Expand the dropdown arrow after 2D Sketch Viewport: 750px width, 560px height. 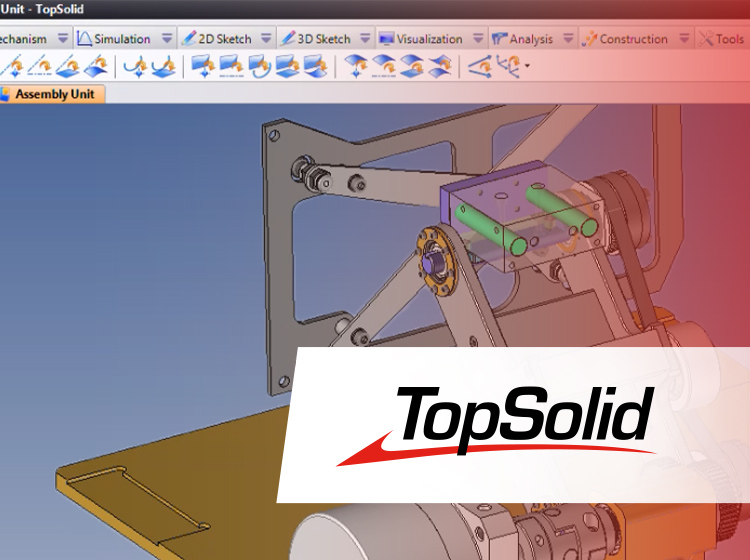266,39
